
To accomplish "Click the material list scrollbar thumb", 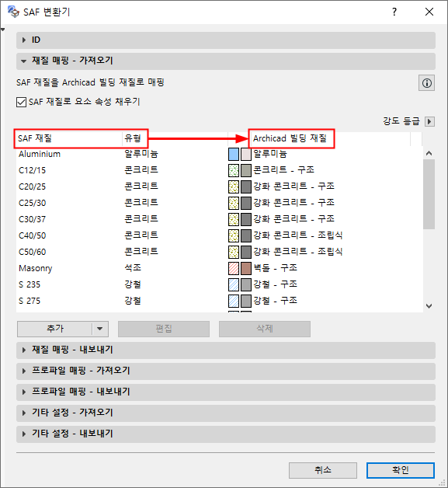I will pos(429,194).
